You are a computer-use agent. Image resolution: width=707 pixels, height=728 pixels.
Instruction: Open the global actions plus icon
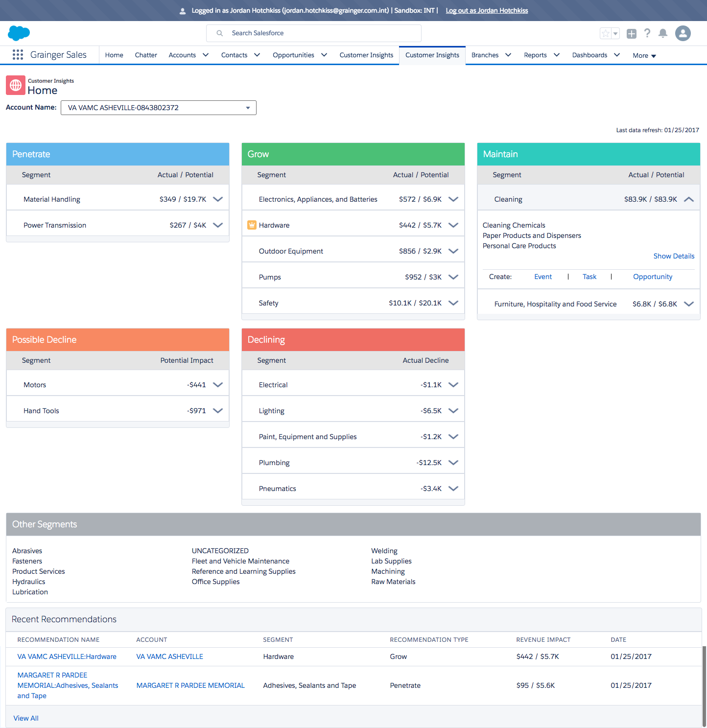632,33
